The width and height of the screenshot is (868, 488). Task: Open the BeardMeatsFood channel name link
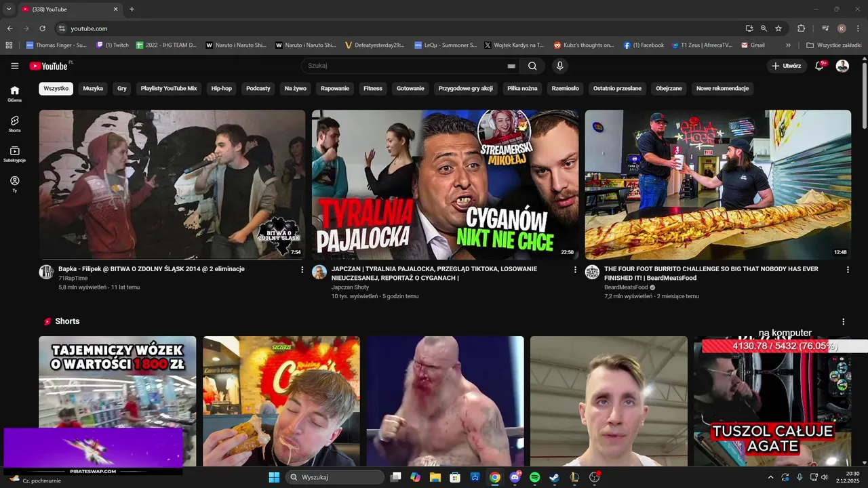[x=626, y=287]
